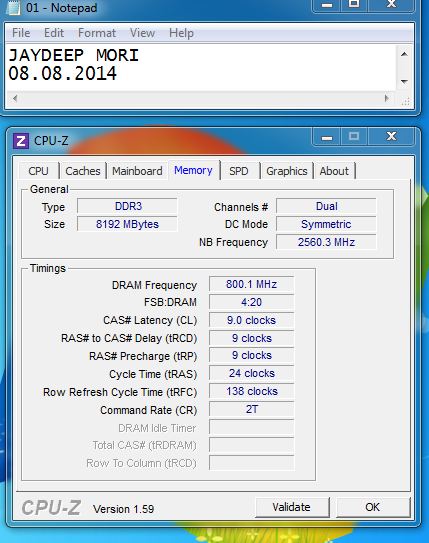Click the empty DRAM Idle Timer field
This screenshot has width=429, height=543.
point(251,427)
